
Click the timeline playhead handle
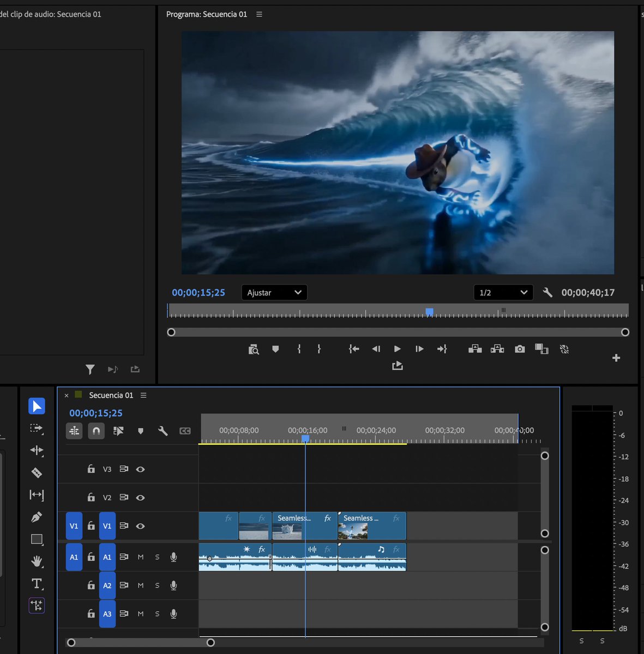pyautogui.click(x=305, y=439)
